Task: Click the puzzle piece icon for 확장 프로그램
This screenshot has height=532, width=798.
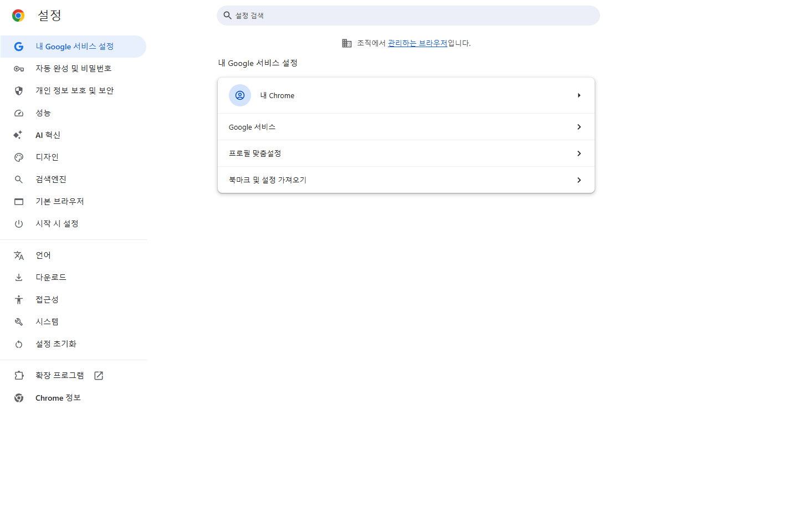Action: point(19,376)
